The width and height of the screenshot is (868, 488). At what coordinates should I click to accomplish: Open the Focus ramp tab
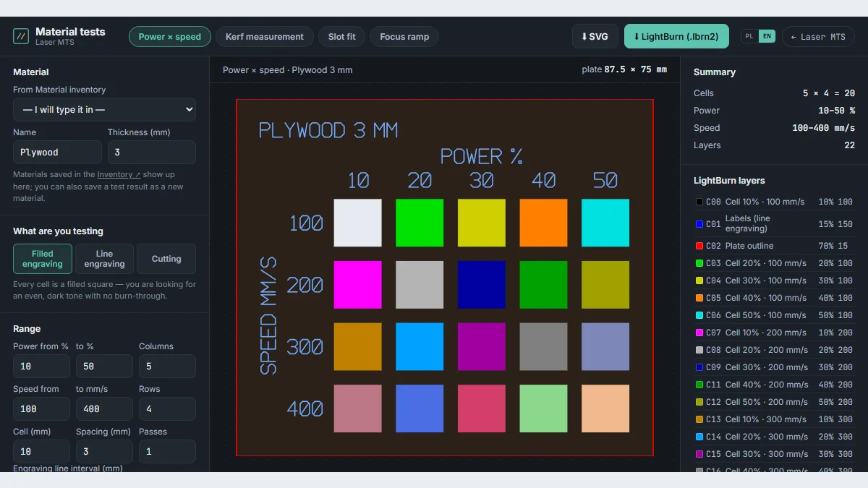point(404,37)
